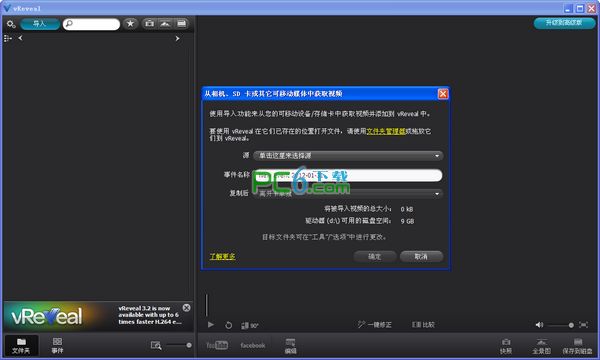This screenshot has height=360, width=600.
Task: Expand the 源 source dropdown
Action: [x=348, y=156]
